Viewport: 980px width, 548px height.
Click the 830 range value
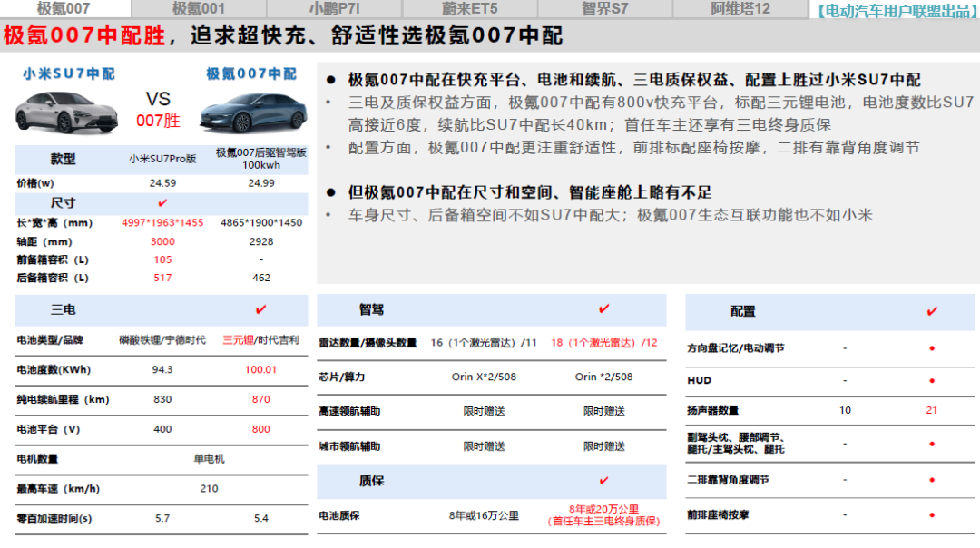click(x=162, y=399)
